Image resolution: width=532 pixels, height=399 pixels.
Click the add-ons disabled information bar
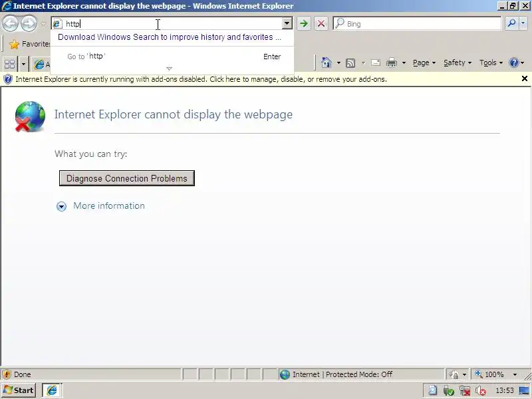click(265, 79)
